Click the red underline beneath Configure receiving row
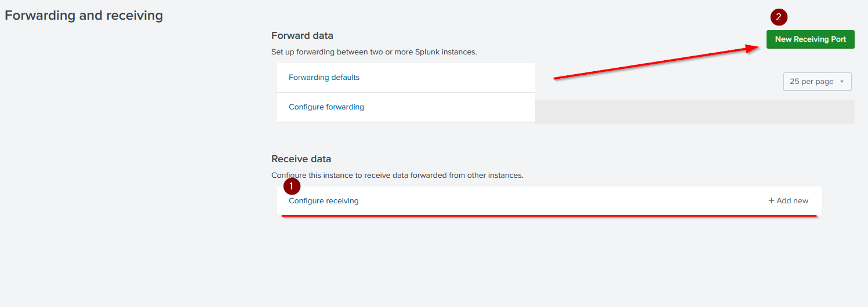Image resolution: width=868 pixels, height=307 pixels. (x=549, y=215)
